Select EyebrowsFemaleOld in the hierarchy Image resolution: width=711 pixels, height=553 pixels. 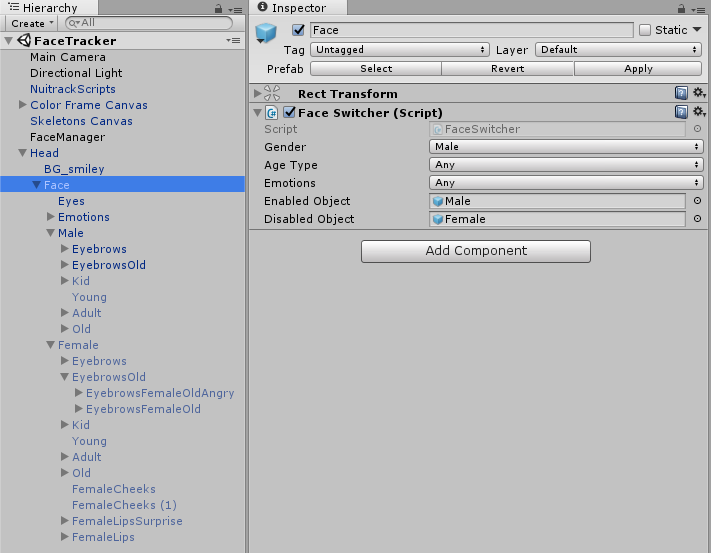tap(143, 409)
